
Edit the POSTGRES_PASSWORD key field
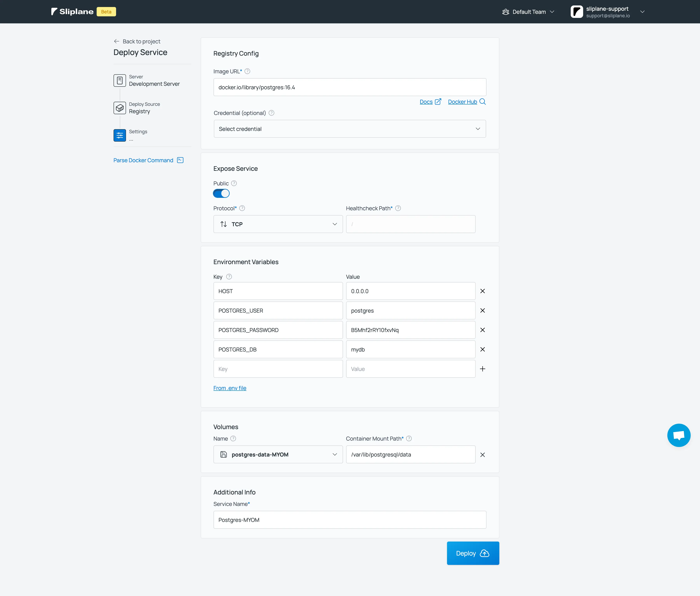coord(278,330)
